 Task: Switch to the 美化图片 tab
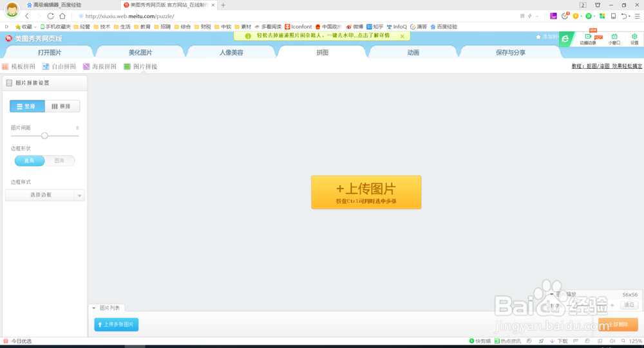(140, 53)
